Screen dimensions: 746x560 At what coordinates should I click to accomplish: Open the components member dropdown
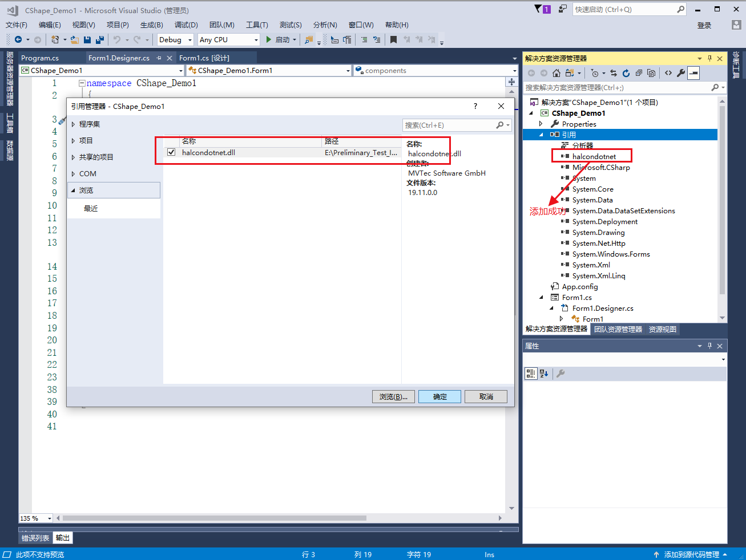(x=515, y=71)
